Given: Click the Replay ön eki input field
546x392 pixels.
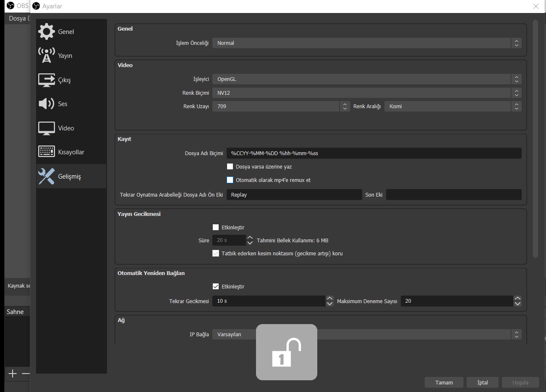Looking at the screenshot, I should pos(294,195).
